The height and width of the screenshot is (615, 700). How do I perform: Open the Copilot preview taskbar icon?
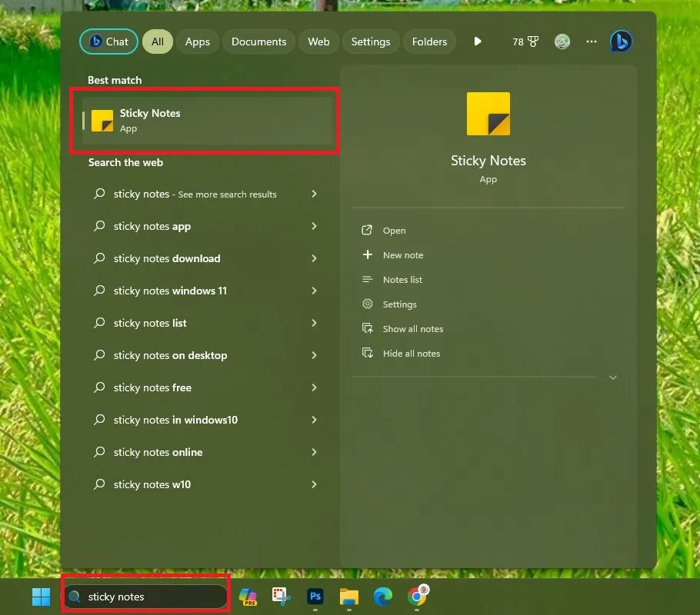pyautogui.click(x=248, y=597)
